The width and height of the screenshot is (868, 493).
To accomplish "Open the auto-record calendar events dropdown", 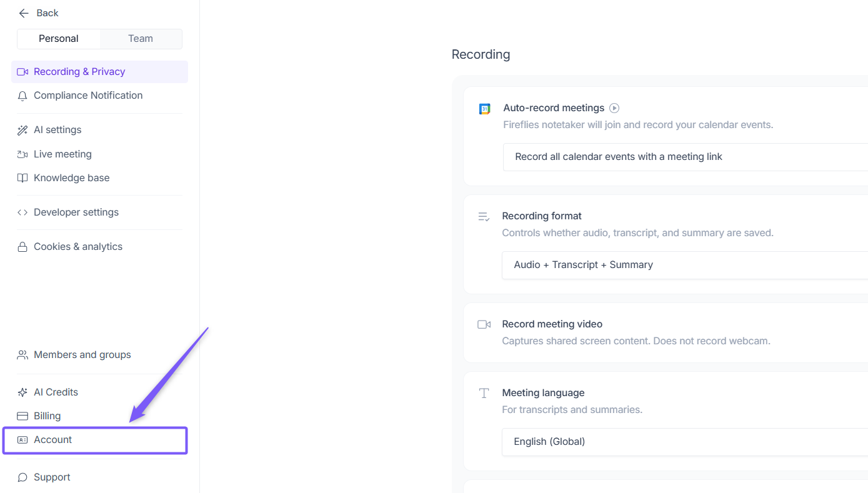I will tap(684, 157).
